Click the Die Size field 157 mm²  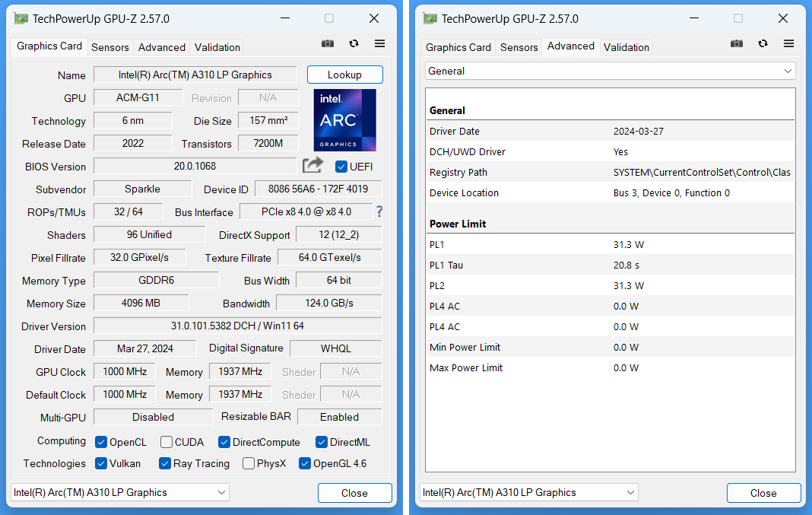[268, 120]
